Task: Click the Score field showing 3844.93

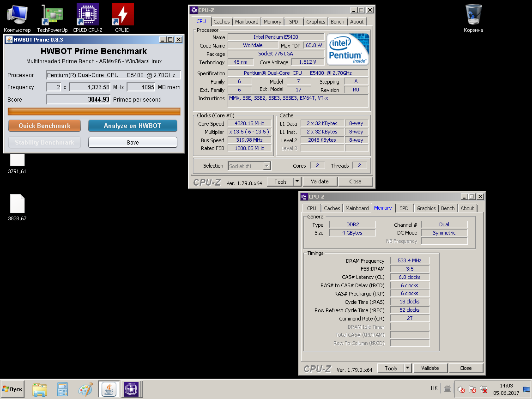Action: point(79,99)
